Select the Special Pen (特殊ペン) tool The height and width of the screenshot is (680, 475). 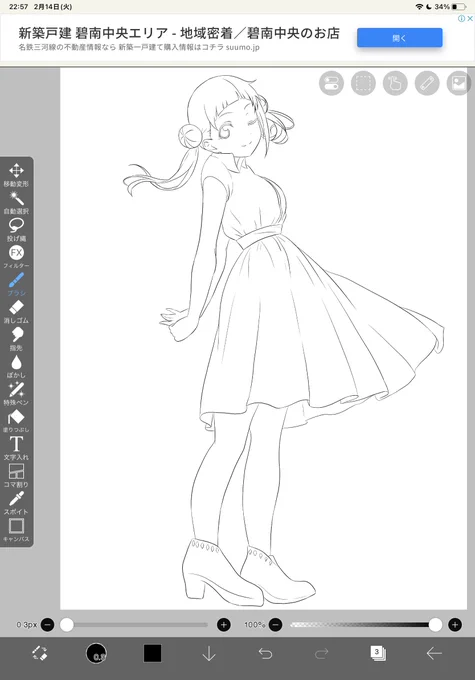pos(16,393)
